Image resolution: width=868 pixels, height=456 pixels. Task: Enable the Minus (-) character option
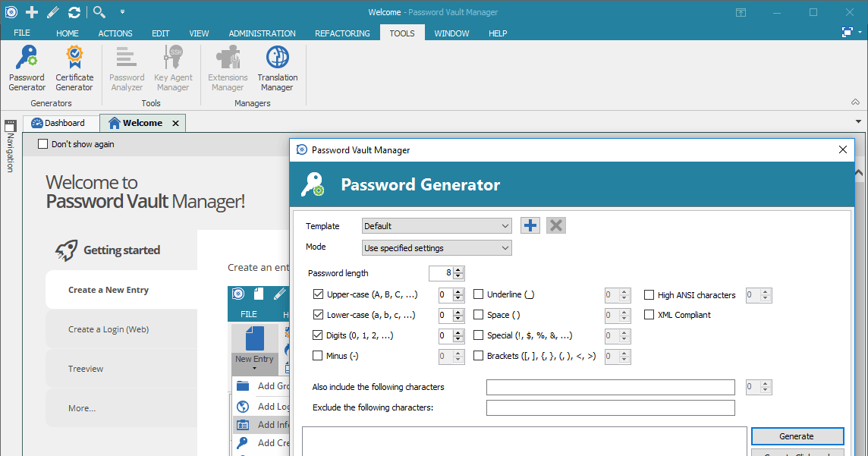317,355
